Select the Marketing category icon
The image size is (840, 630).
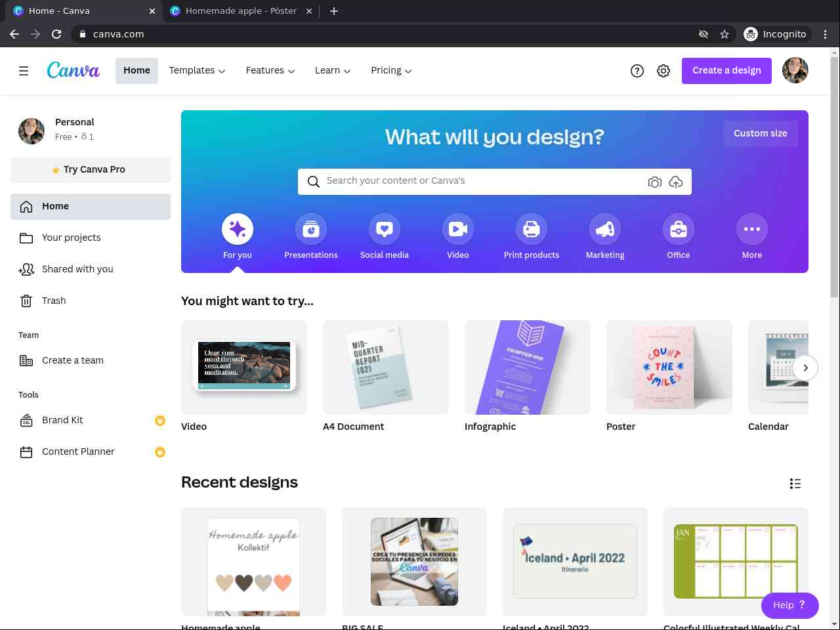point(605,229)
